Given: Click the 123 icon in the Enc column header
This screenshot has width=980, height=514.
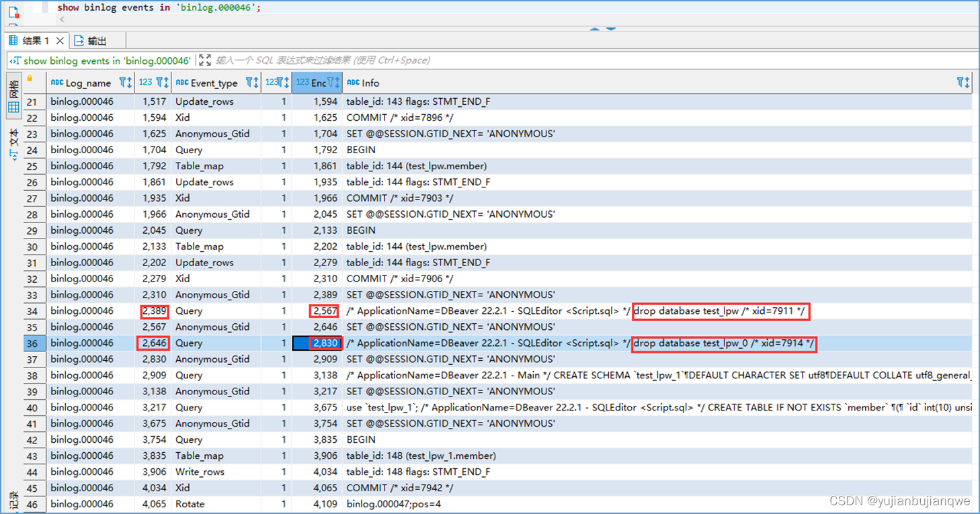Looking at the screenshot, I should coord(303,83).
